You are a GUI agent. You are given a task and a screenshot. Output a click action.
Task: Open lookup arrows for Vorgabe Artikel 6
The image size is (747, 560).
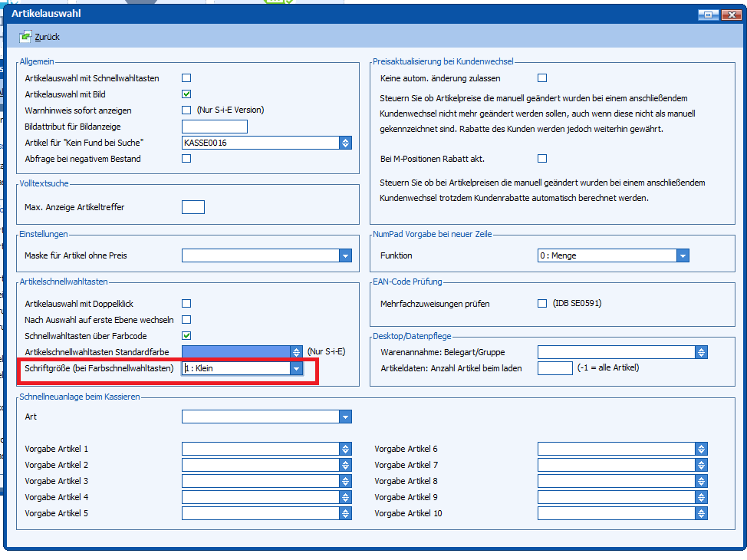[701, 450]
